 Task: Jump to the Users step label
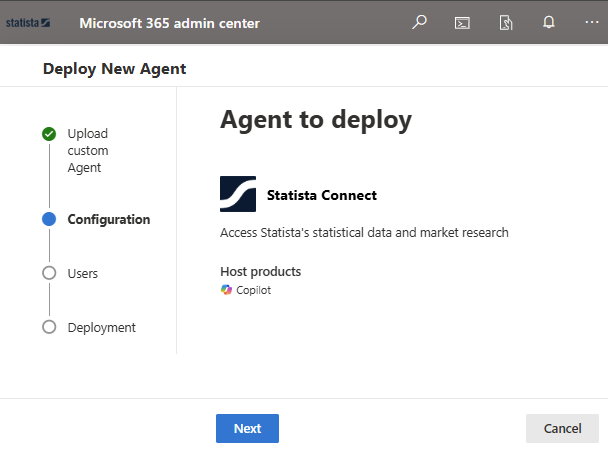tap(83, 273)
